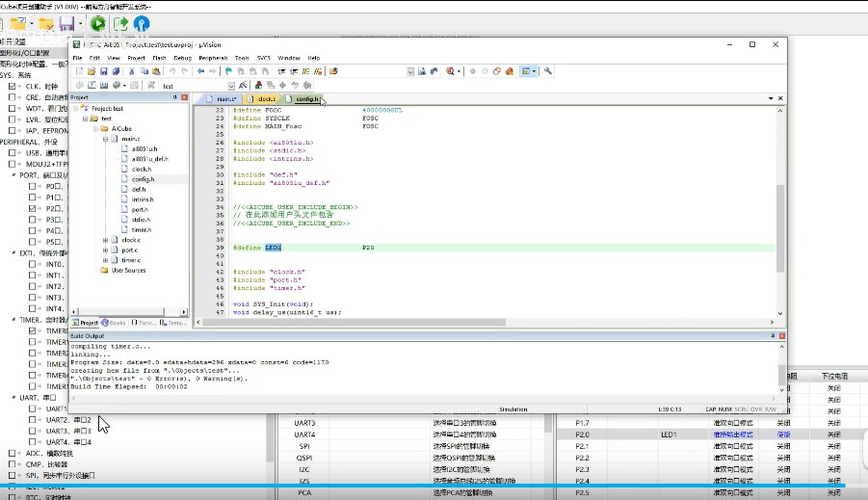Image resolution: width=868 pixels, height=500 pixels.
Task: Click the Configuration wrench icon
Action: [548, 71]
